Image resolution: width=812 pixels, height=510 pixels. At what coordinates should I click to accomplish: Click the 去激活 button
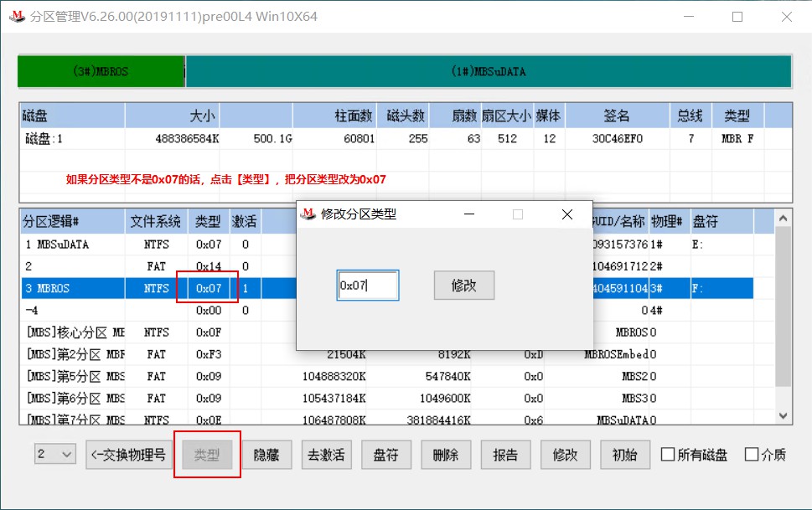[x=326, y=455]
